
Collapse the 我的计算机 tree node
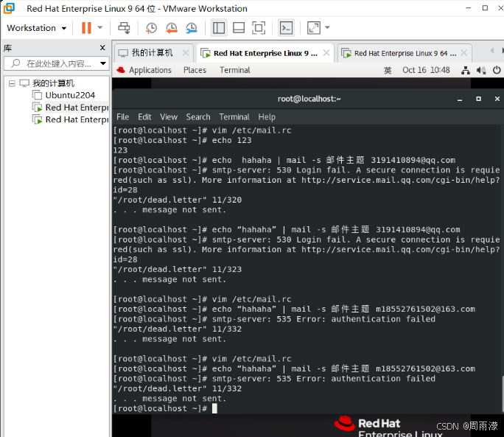click(12, 83)
